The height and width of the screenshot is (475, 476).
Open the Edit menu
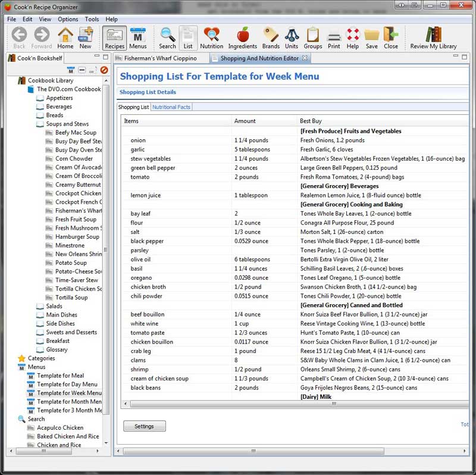click(x=27, y=19)
